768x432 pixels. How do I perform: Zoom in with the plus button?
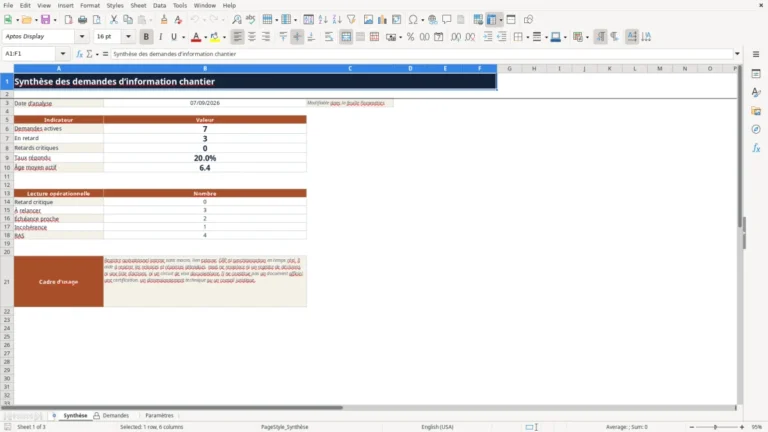click(742, 427)
